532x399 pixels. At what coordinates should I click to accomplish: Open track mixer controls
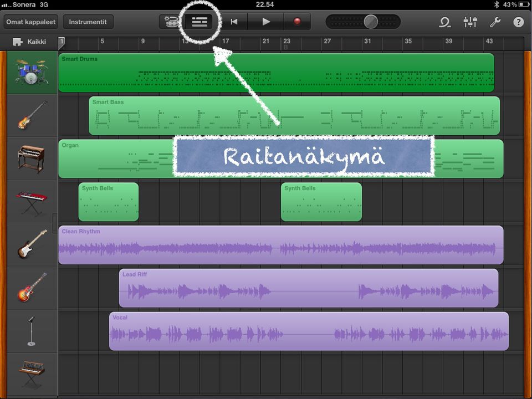tap(470, 22)
